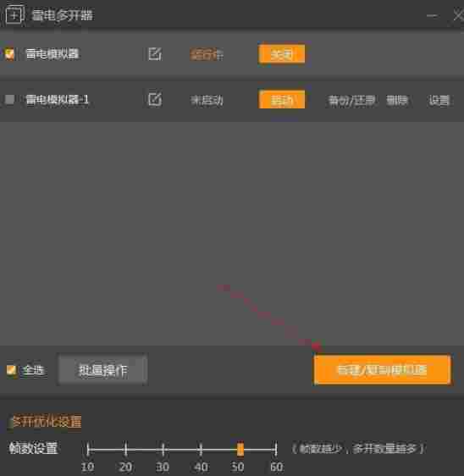Click the 帧数设置 label
464x476 pixels.
pyautogui.click(x=33, y=448)
